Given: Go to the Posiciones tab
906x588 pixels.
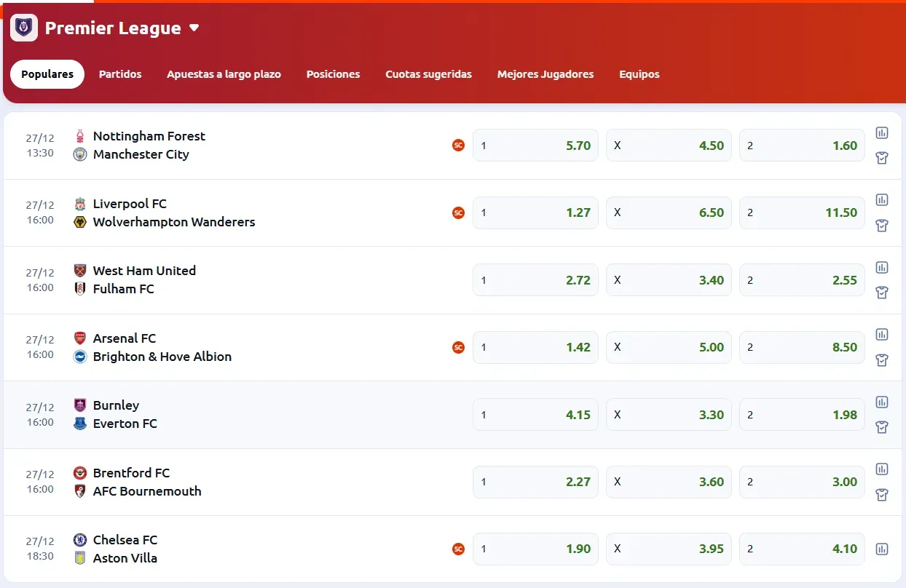Looking at the screenshot, I should click(x=333, y=74).
